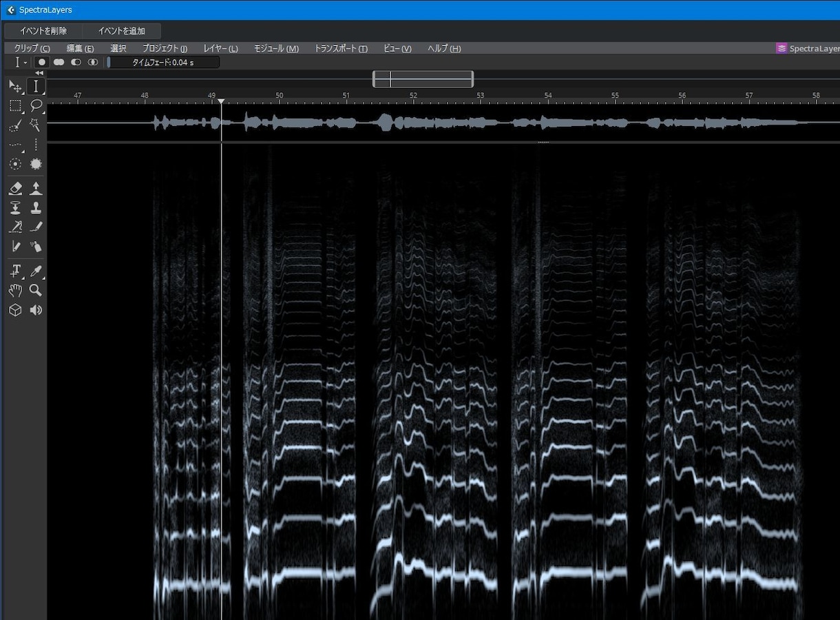Enable the intersect selection mode
Viewport: 840px width, 620px height.
(x=93, y=62)
